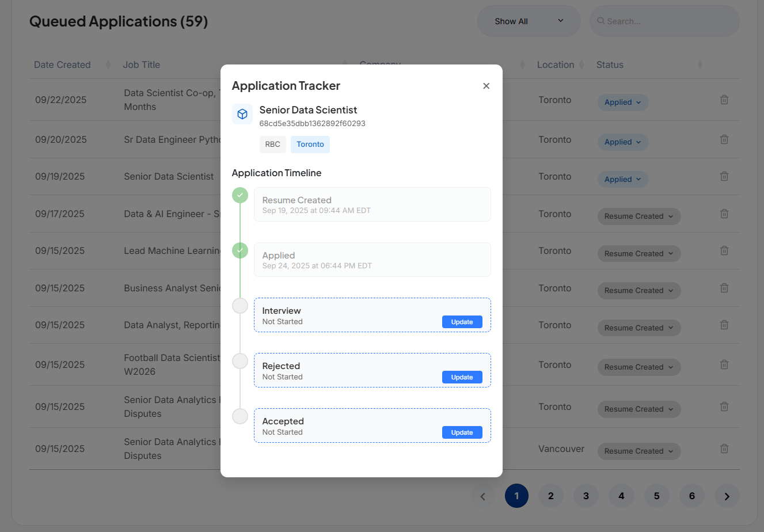Update the Accepted stage
The height and width of the screenshot is (532, 764).
click(x=462, y=432)
